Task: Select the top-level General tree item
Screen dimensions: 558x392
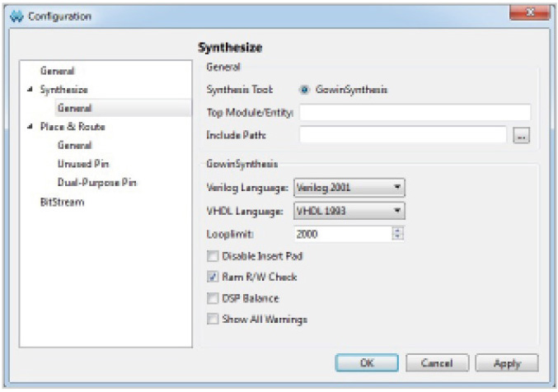Action: point(57,72)
